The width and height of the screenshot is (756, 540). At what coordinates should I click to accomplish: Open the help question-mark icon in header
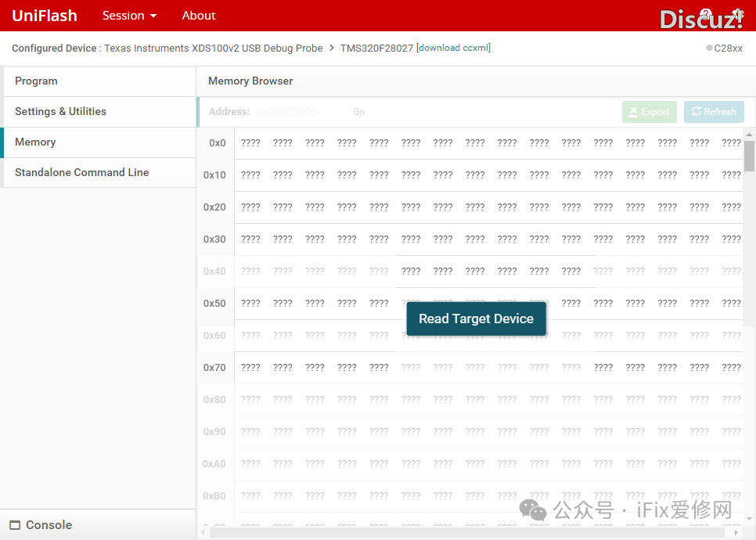[x=705, y=15]
